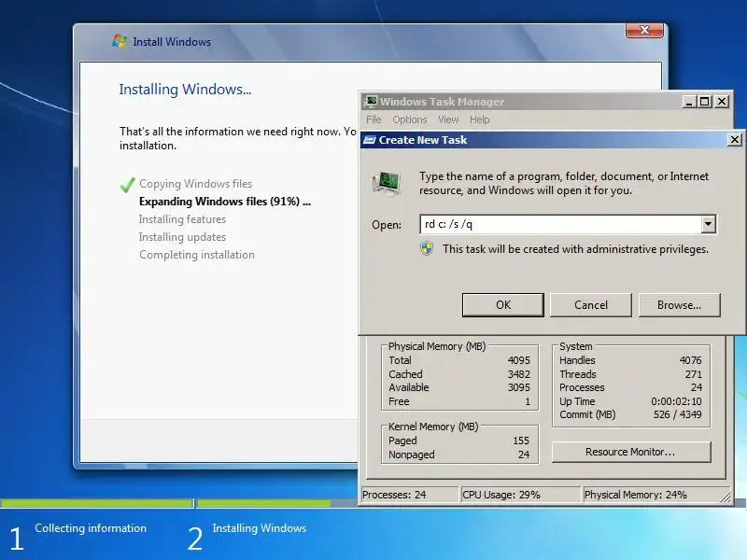Screen dimensions: 747x560
Task: Click the UAC shield icon beside administrative privileges text
Action: pyautogui.click(x=427, y=248)
